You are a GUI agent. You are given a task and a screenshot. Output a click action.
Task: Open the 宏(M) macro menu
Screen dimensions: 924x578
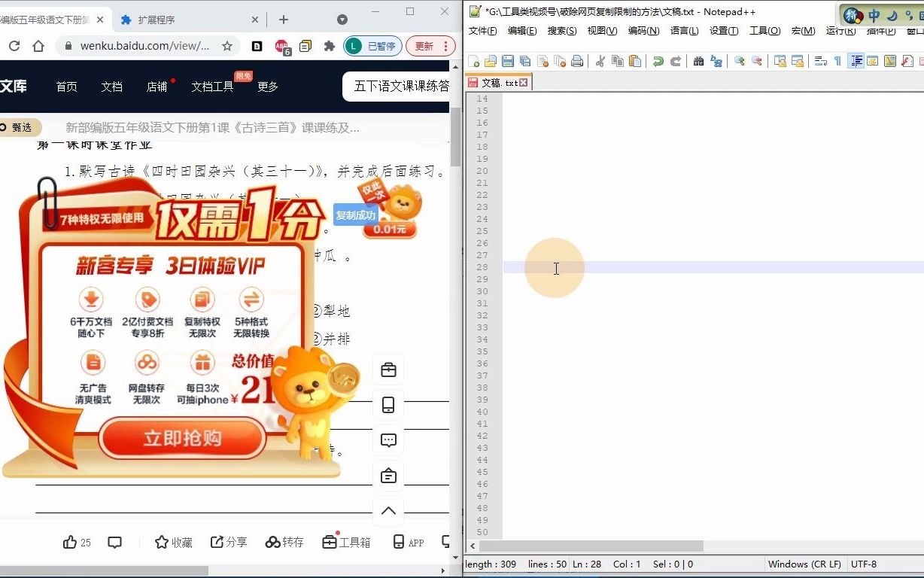803,31
